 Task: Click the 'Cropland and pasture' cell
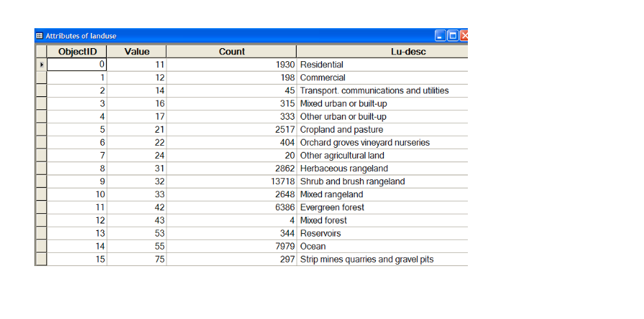coord(383,129)
